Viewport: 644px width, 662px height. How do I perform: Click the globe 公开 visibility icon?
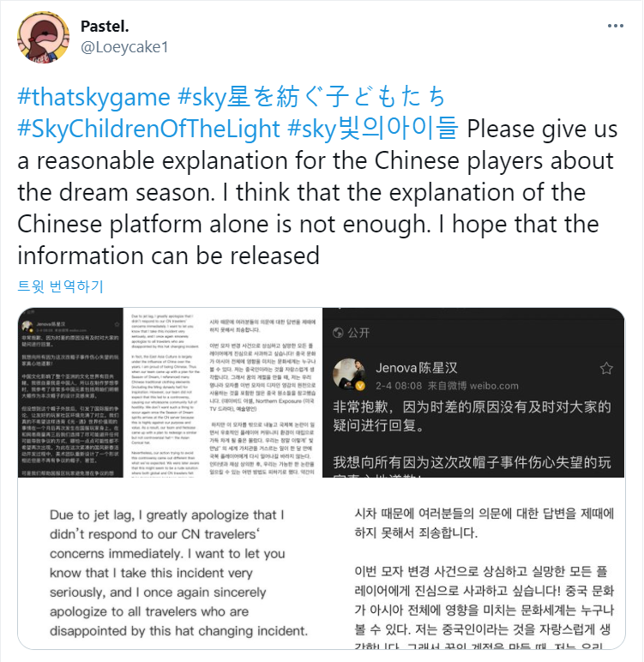pyautogui.click(x=338, y=333)
